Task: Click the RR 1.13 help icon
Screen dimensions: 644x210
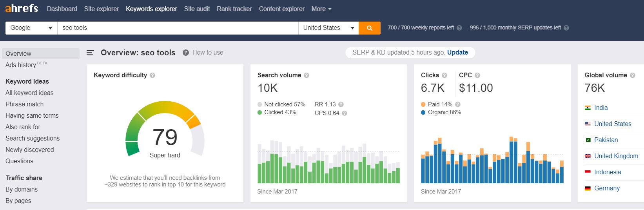Action: tap(341, 104)
